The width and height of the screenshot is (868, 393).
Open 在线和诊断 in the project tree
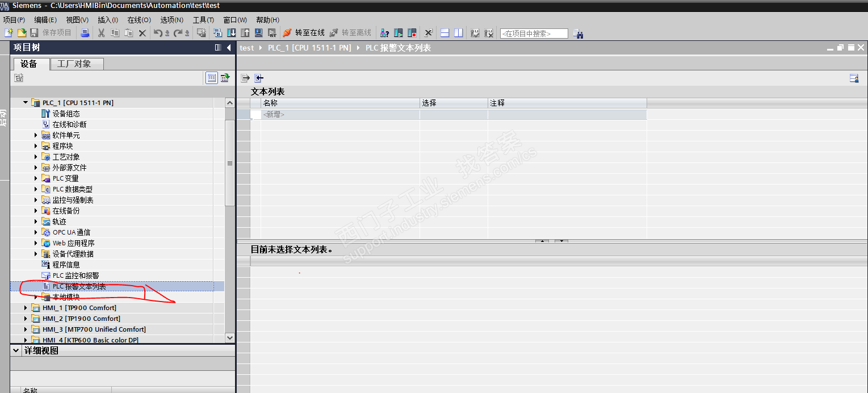pyautogui.click(x=70, y=124)
